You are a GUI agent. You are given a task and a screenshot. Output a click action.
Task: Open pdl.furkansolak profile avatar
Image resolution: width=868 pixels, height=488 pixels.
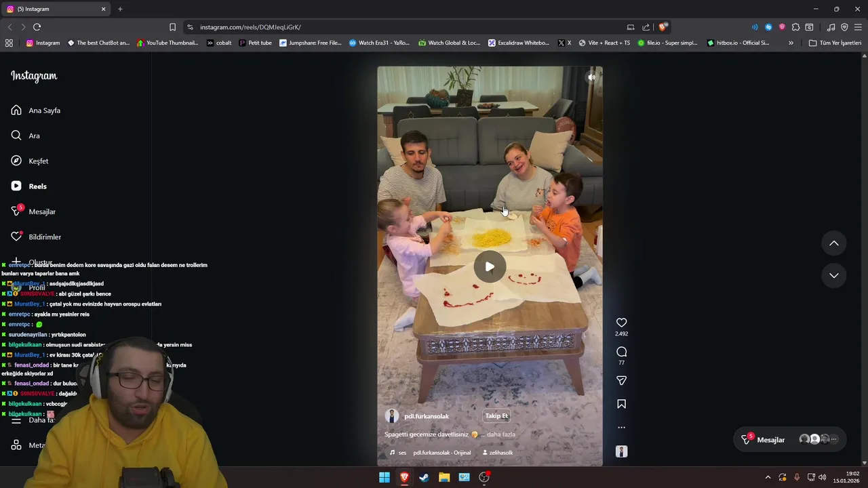[x=391, y=416]
